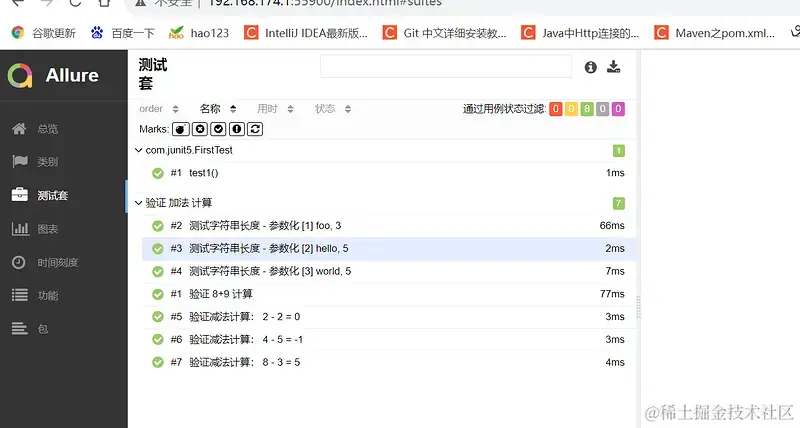
Task: Toggle the exclamation mark filter
Action: [x=237, y=129]
